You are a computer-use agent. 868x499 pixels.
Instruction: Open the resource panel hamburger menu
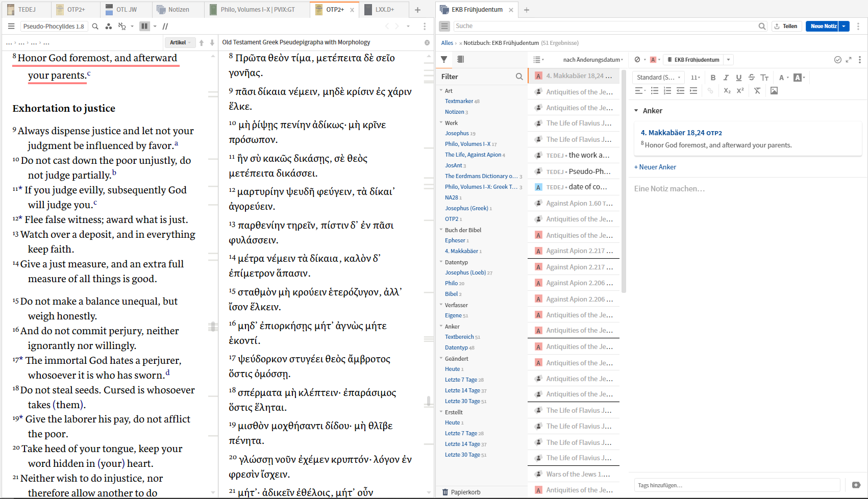pyautogui.click(x=11, y=26)
